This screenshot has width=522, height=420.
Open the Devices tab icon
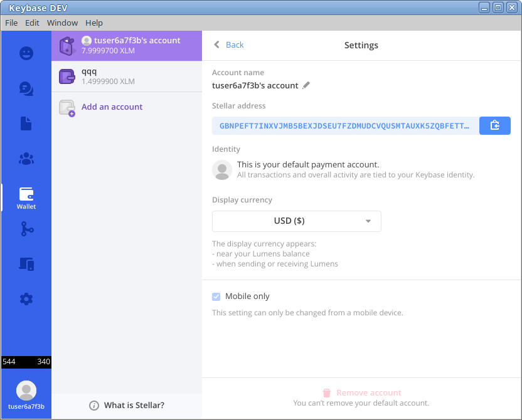26,264
